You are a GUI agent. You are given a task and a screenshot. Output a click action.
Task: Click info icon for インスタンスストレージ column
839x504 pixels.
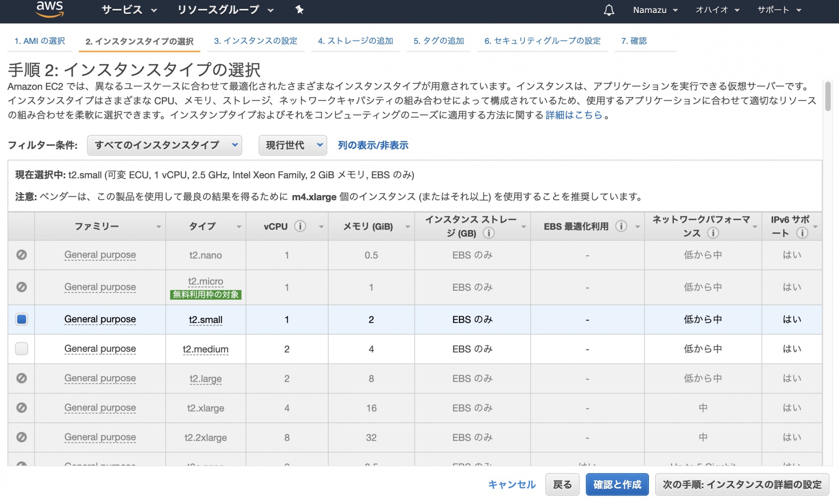pyautogui.click(x=488, y=233)
